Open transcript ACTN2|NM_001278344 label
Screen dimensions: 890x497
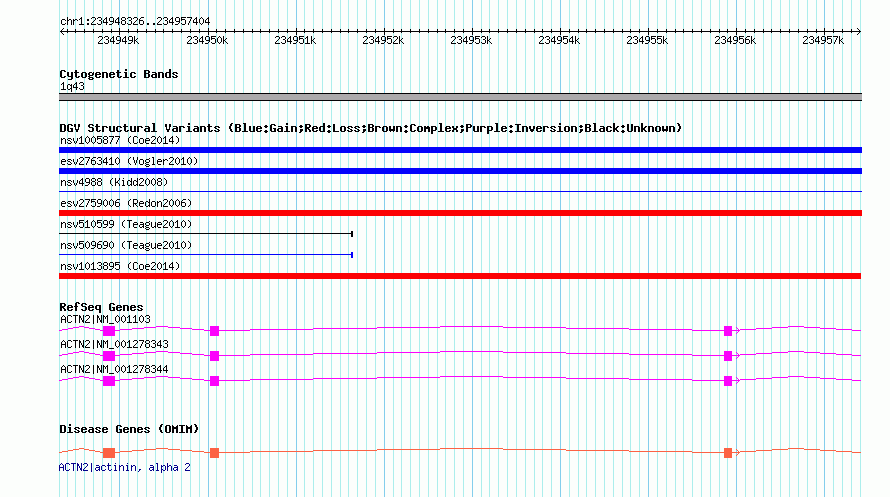[x=114, y=369]
